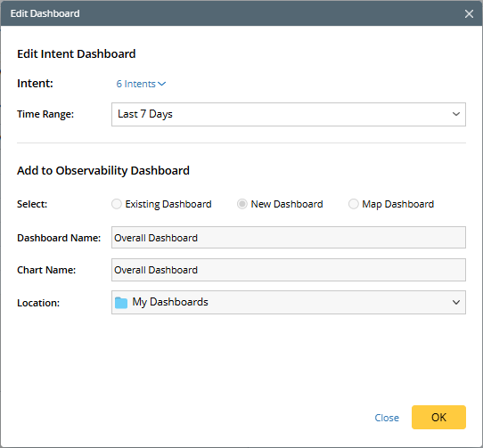Confirm with the yellow OK button
Image resolution: width=483 pixels, height=448 pixels.
438,417
